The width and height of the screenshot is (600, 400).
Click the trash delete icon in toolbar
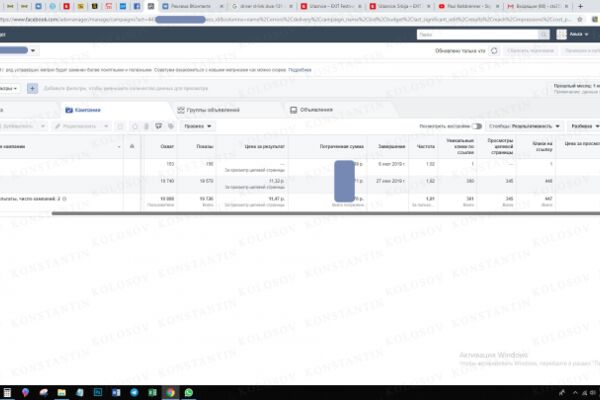146,126
